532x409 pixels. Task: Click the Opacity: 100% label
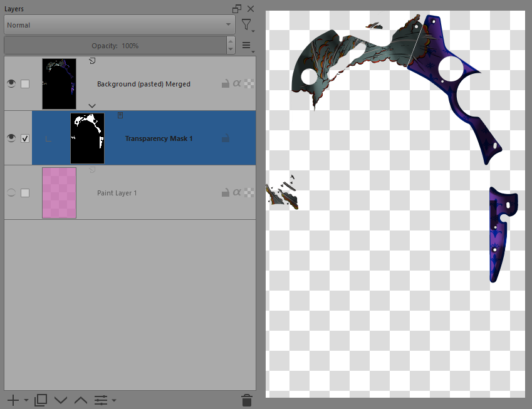coord(115,46)
